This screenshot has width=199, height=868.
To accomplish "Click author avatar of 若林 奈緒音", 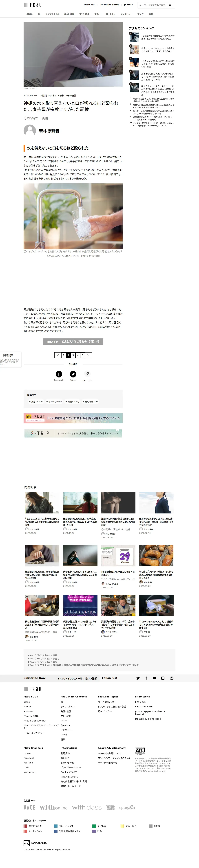I will pos(30,130).
